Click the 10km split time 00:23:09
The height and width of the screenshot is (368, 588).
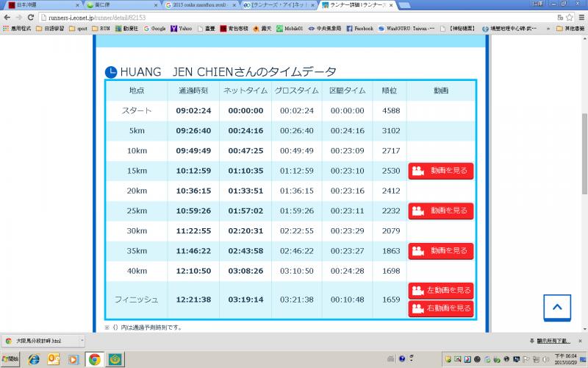tap(347, 151)
